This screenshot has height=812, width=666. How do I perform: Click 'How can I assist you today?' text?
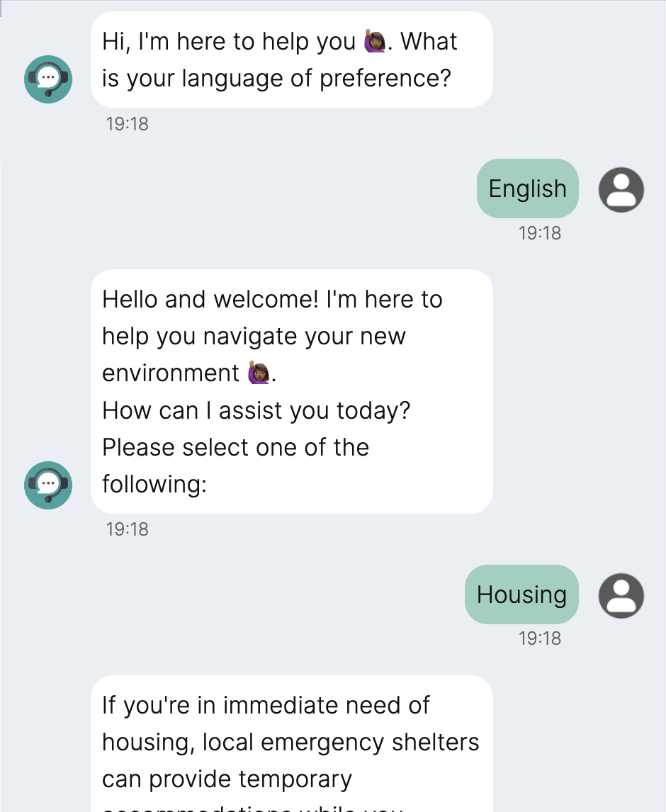[x=256, y=410]
